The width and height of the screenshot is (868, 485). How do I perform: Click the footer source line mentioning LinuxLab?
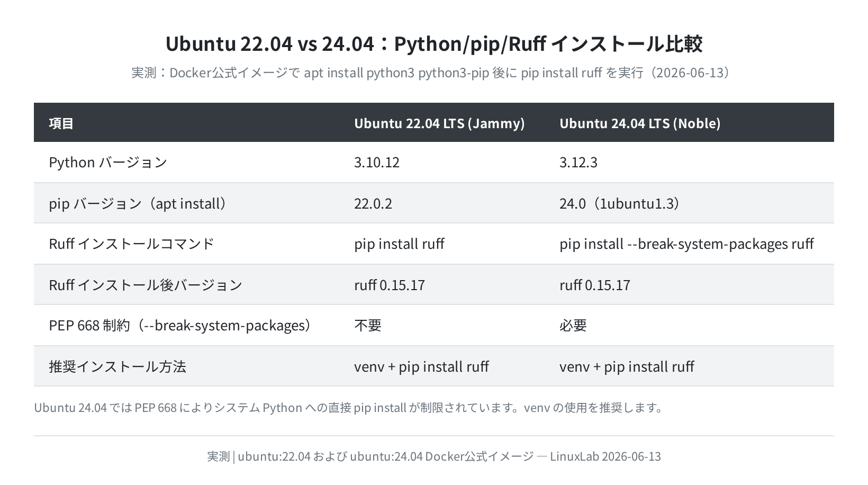[x=434, y=456]
